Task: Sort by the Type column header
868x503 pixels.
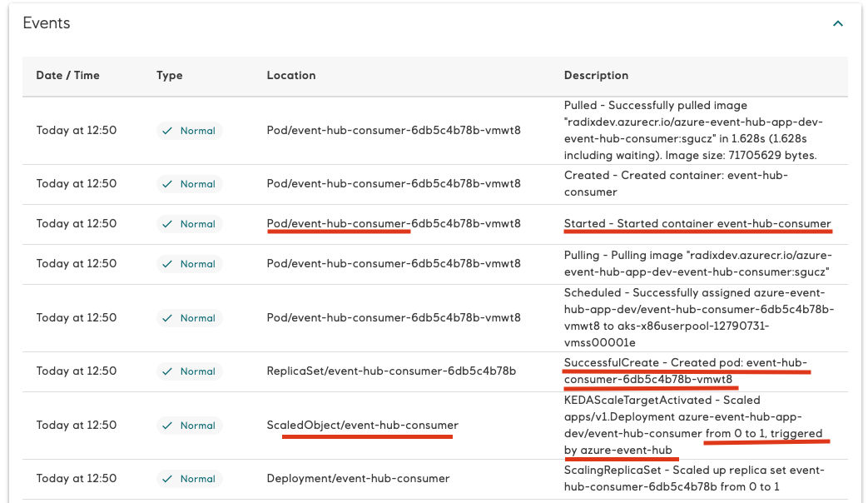Action: (169, 75)
